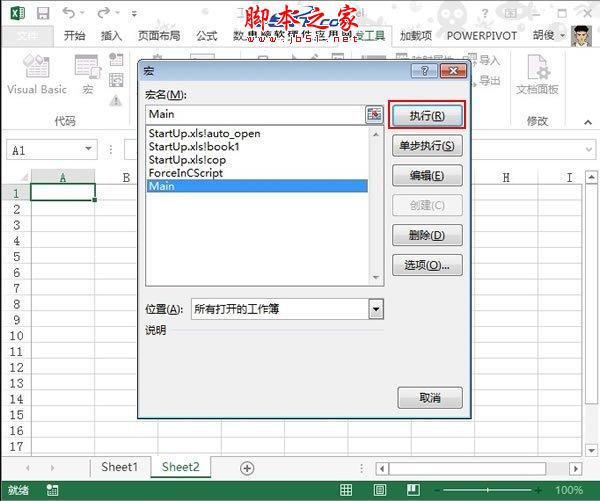Switch to Page Layout view

pyautogui.click(x=380, y=490)
